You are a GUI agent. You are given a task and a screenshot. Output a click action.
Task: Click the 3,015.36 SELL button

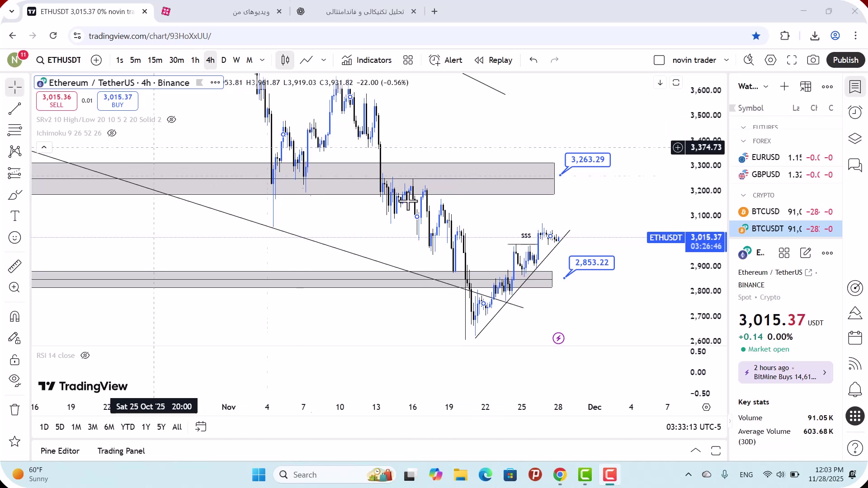[57, 101]
